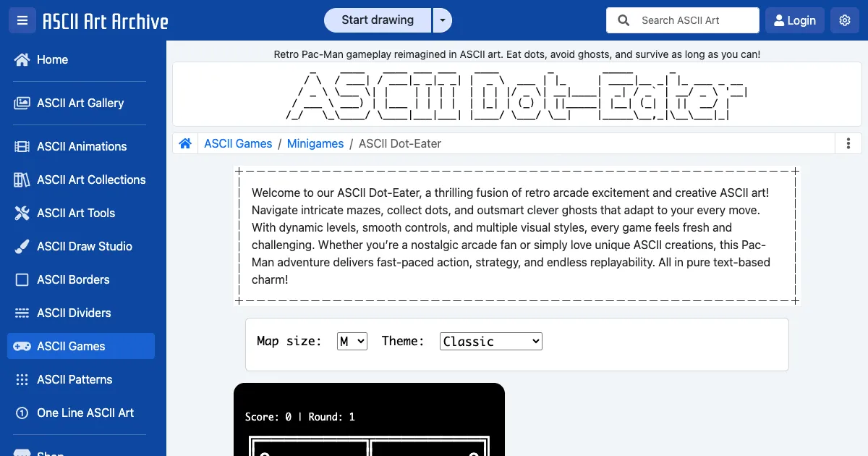Go to One Line ASCII Art

(85, 413)
